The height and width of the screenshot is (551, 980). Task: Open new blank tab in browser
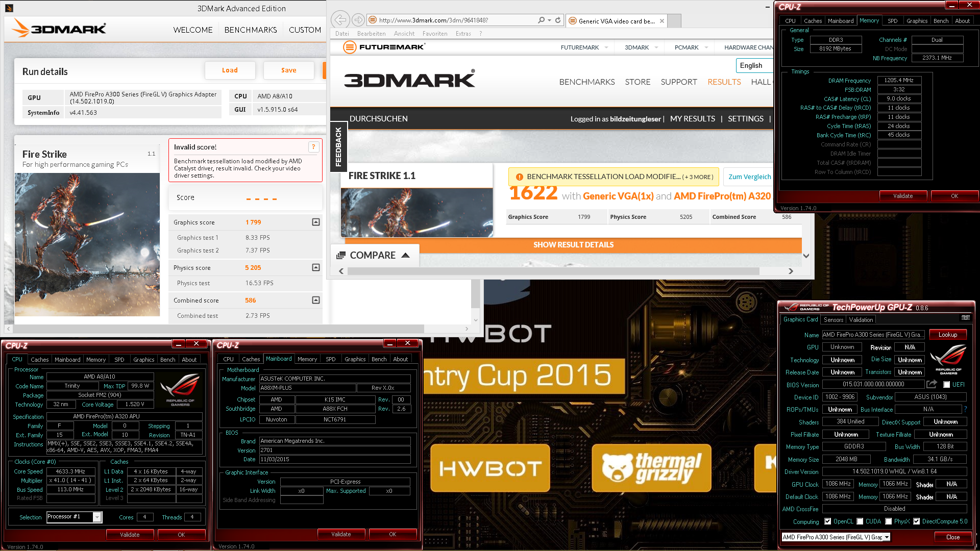click(674, 21)
